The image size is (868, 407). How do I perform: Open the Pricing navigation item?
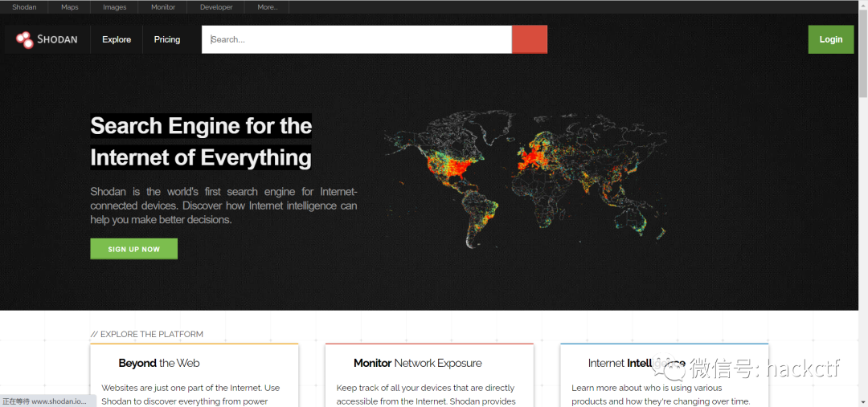pos(167,40)
